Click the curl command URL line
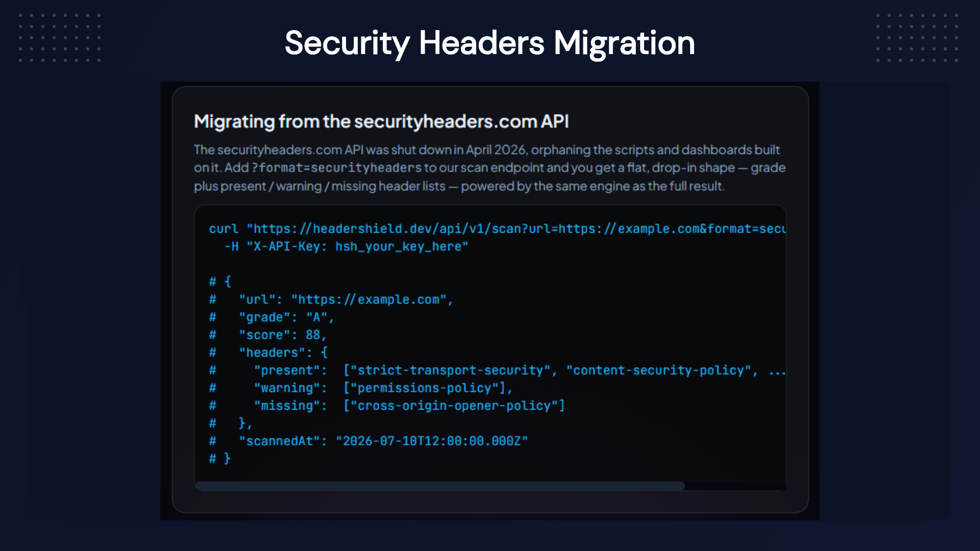Screen dimensions: 980x551 498,229
